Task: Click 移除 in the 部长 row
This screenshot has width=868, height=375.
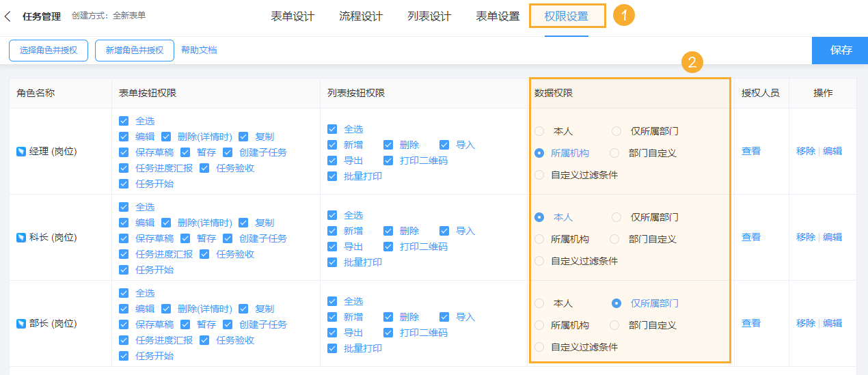Action: [806, 324]
